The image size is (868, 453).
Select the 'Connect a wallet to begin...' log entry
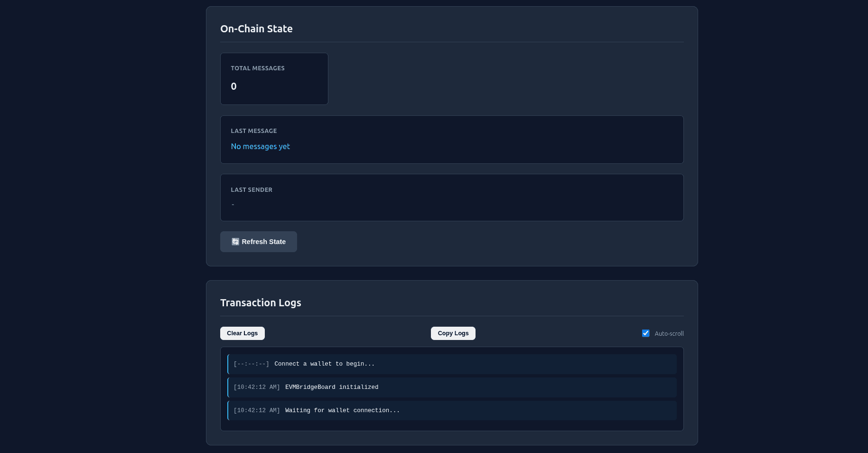click(x=452, y=364)
